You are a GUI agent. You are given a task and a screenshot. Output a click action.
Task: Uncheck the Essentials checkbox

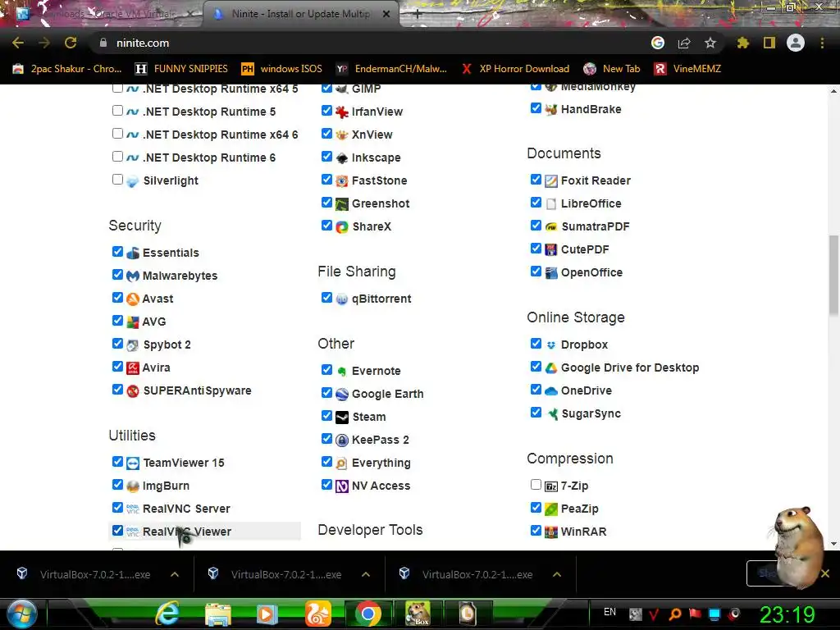117,251
